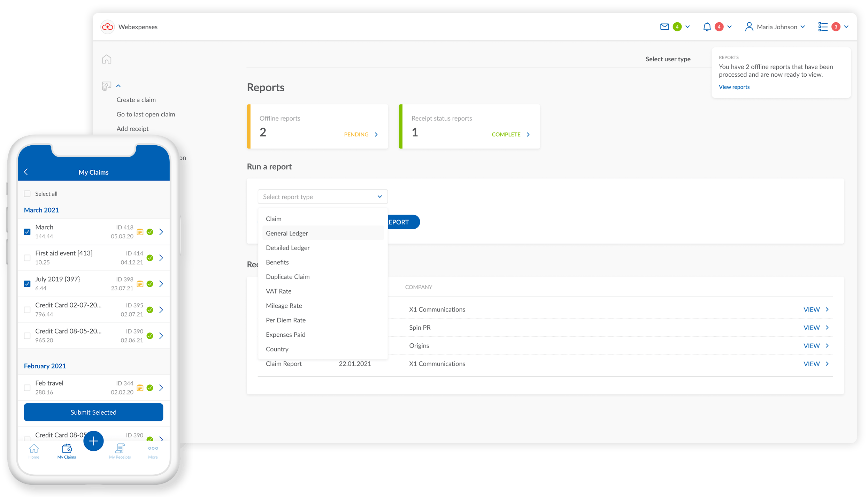Image resolution: width=868 pixels, height=497 pixels.
Task: Collapse the claims section in the sidebar
Action: [x=118, y=86]
